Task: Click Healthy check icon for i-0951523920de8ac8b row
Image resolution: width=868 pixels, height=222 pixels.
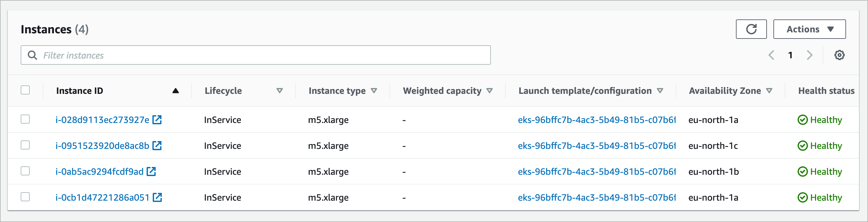Action: tap(803, 146)
